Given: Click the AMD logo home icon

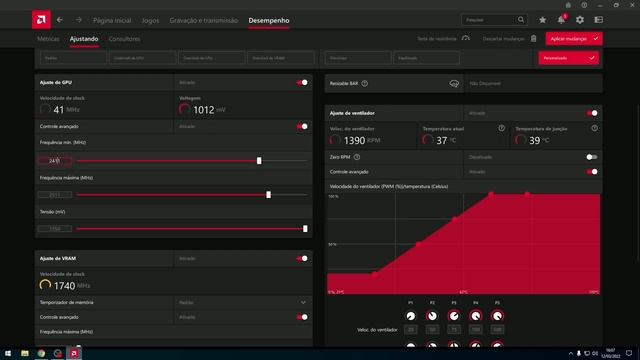Looking at the screenshot, I should click(41, 20).
